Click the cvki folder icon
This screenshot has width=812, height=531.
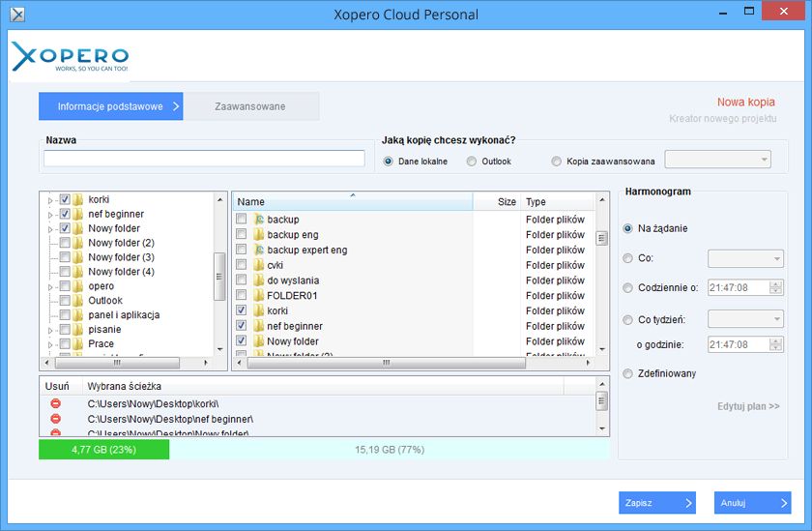[x=259, y=265]
